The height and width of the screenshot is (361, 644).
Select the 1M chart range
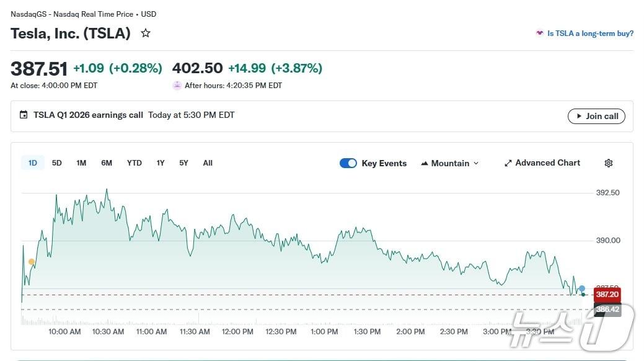point(81,163)
